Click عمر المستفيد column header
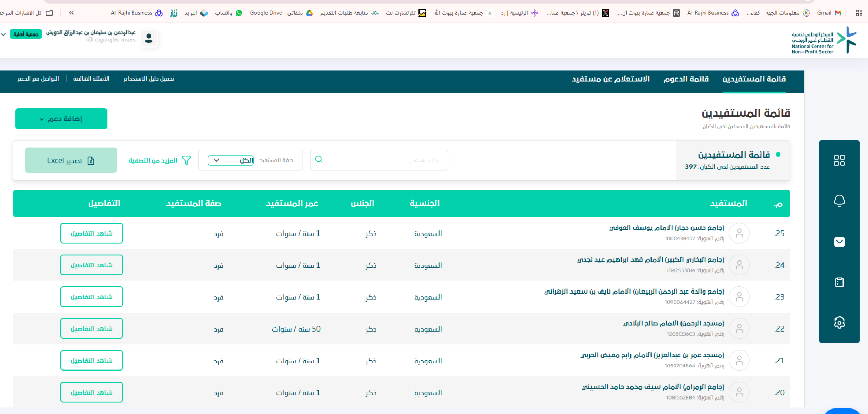Screen dimensions: 868x414 292,204
